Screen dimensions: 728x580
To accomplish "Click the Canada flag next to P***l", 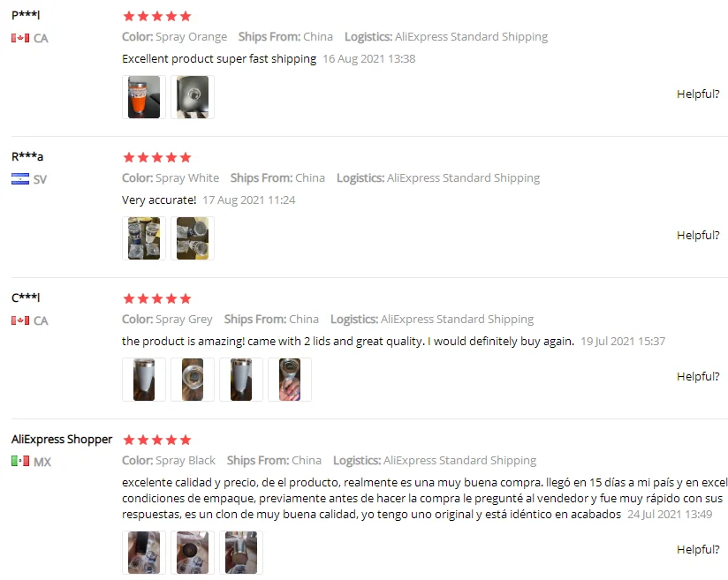I will pyautogui.click(x=20, y=38).
